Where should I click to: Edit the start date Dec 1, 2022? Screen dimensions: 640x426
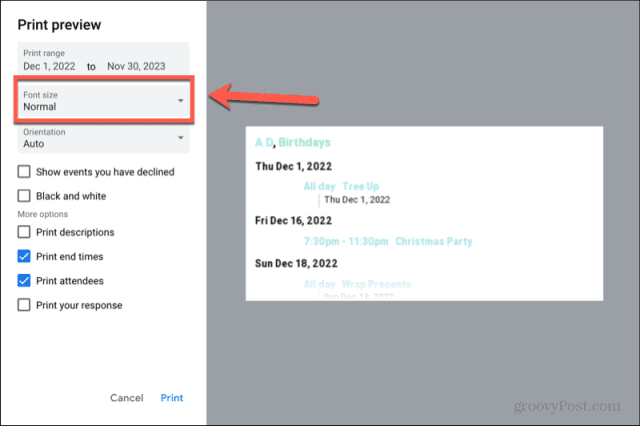tap(49, 66)
